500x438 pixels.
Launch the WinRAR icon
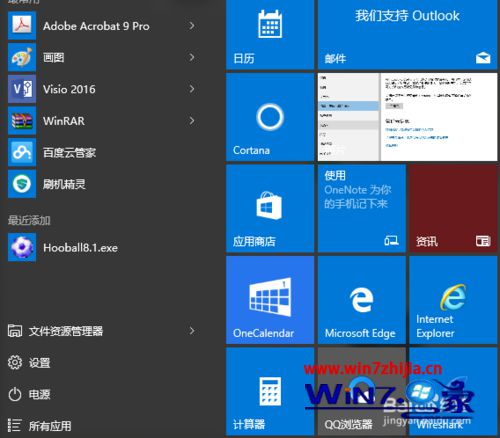coord(22,121)
